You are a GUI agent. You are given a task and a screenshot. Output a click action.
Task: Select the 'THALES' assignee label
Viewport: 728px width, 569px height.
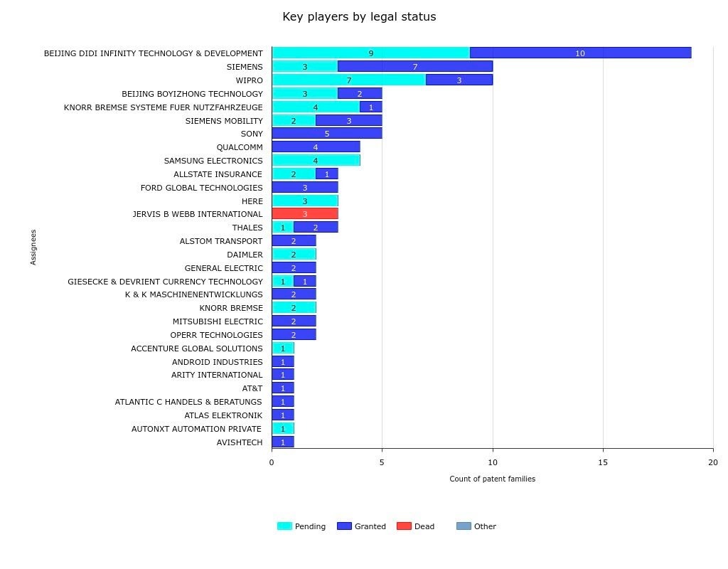coord(247,228)
